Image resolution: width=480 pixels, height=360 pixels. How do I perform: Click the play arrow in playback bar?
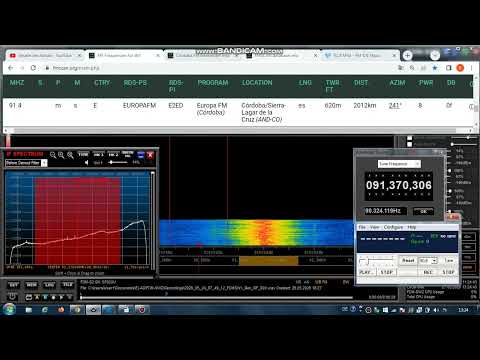pos(61,297)
